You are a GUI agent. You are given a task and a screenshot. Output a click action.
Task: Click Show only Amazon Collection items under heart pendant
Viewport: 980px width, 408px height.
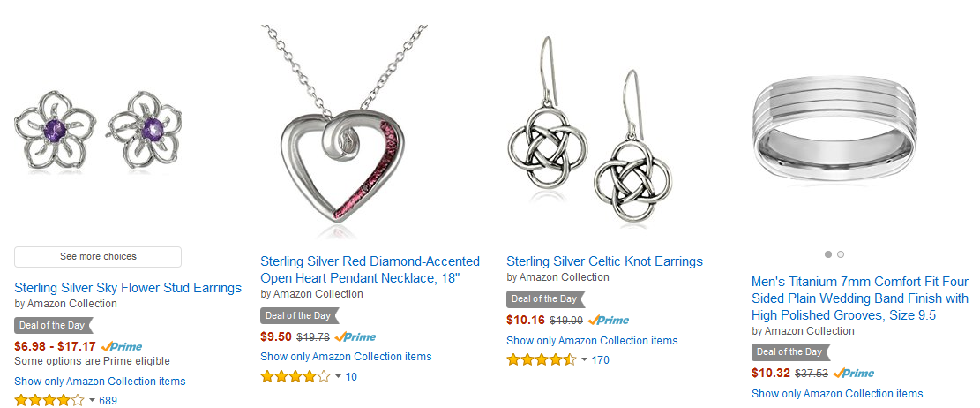click(346, 357)
